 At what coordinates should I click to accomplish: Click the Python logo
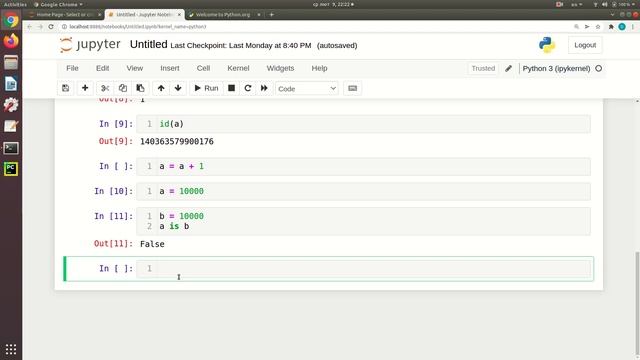(547, 45)
